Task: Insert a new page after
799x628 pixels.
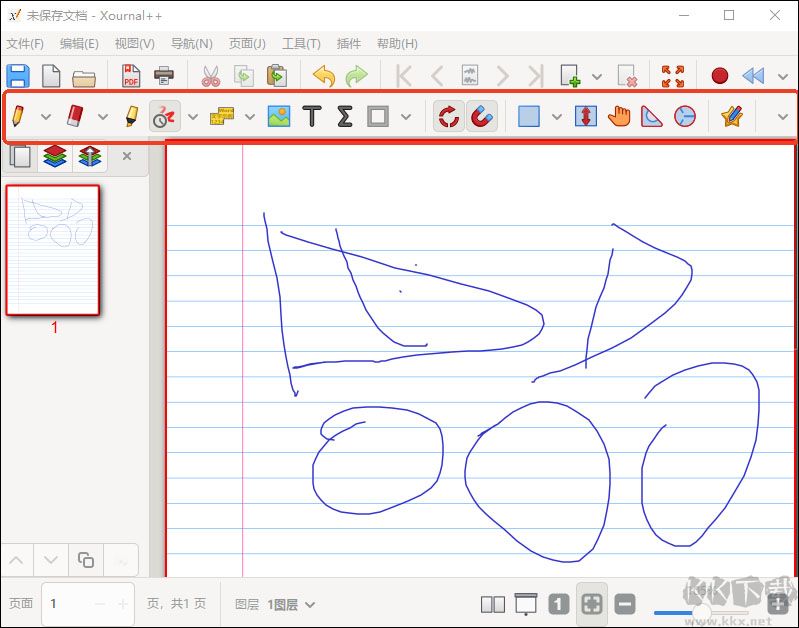Action: tap(570, 76)
